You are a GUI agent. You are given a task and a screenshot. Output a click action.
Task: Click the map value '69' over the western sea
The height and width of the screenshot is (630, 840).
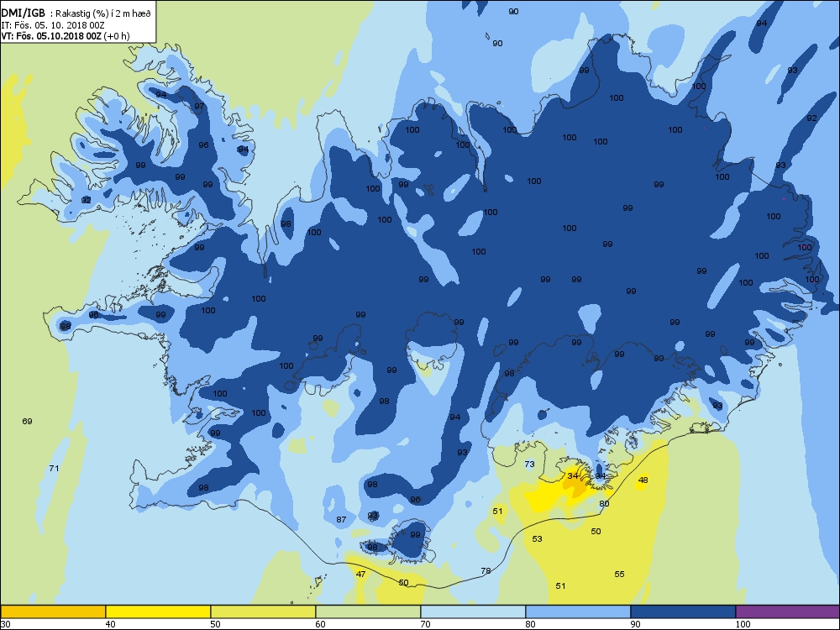(28, 421)
